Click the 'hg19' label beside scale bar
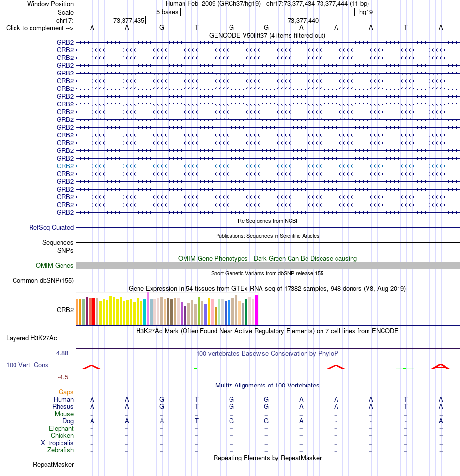The width and height of the screenshot is (460, 476). click(x=366, y=12)
